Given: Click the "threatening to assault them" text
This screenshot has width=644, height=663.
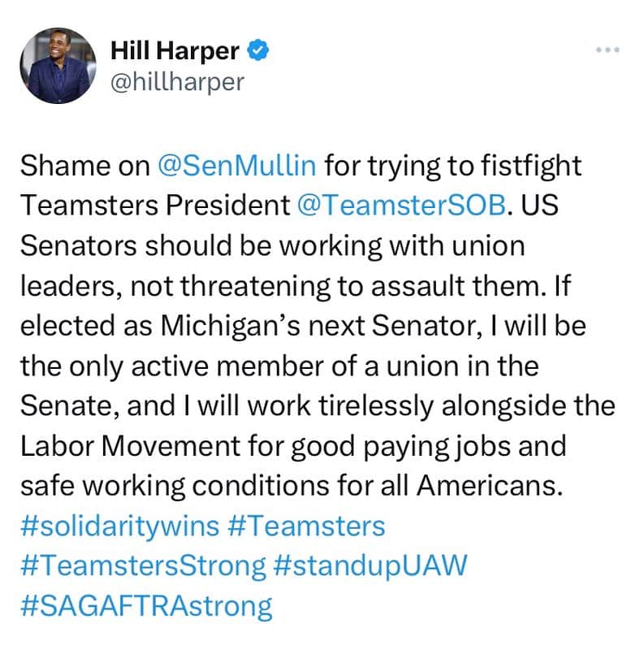Looking at the screenshot, I should tap(360, 286).
